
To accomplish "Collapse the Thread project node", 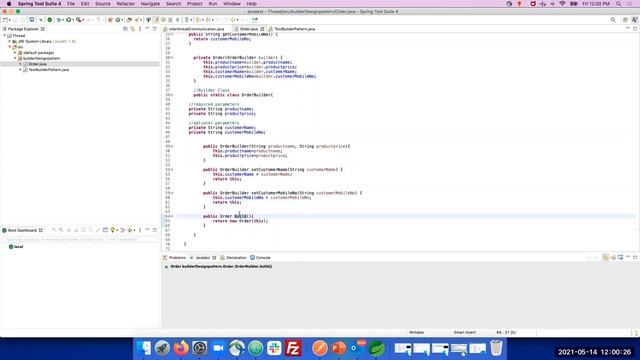I will [x=4, y=36].
